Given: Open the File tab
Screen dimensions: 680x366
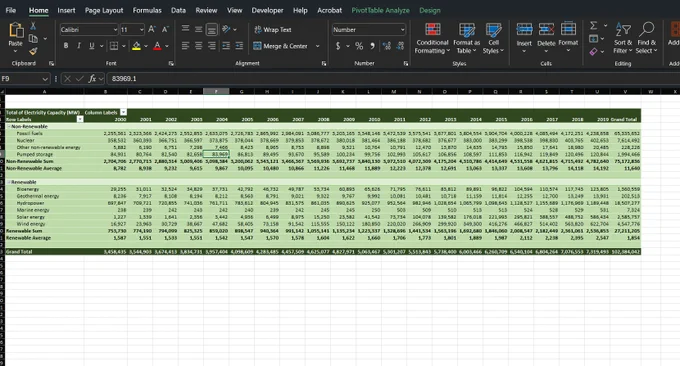Looking at the screenshot, I should (x=11, y=10).
